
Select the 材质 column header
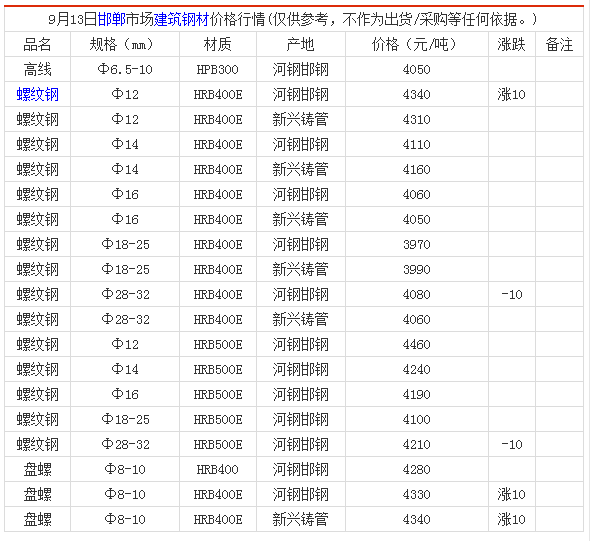coord(218,45)
